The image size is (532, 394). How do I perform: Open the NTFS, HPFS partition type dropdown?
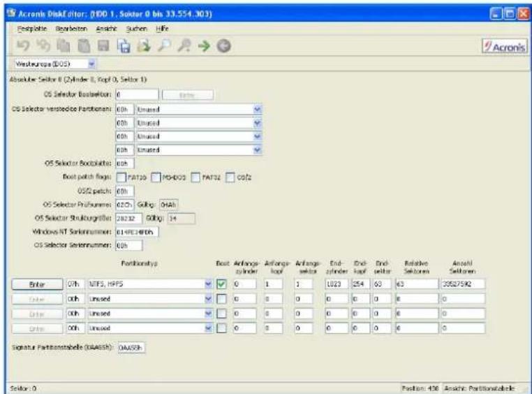(x=208, y=284)
